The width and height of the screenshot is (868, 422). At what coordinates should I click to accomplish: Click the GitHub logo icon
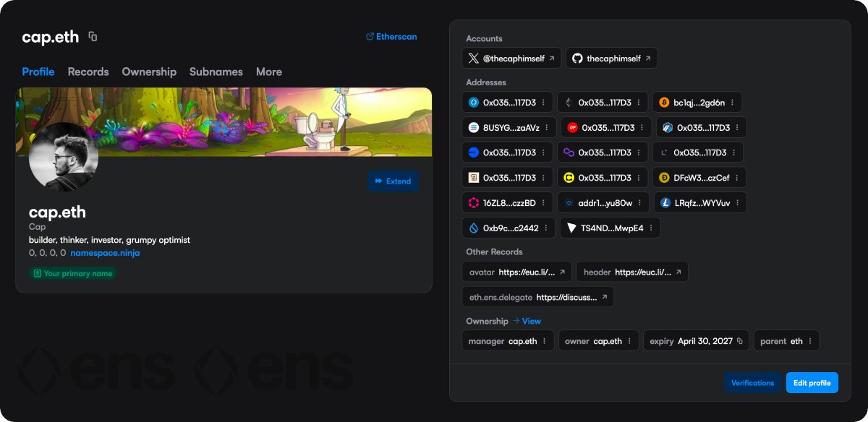(577, 59)
